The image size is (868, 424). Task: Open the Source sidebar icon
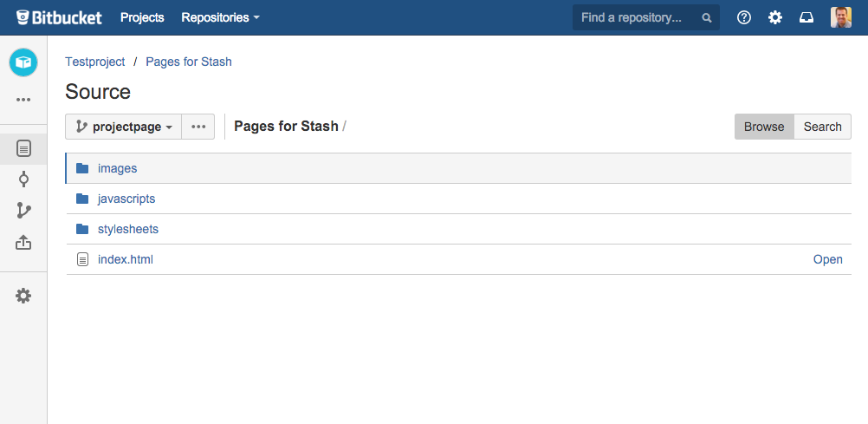click(23, 148)
